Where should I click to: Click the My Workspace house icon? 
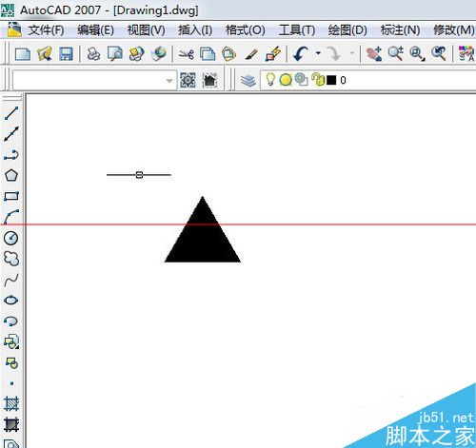click(x=209, y=80)
